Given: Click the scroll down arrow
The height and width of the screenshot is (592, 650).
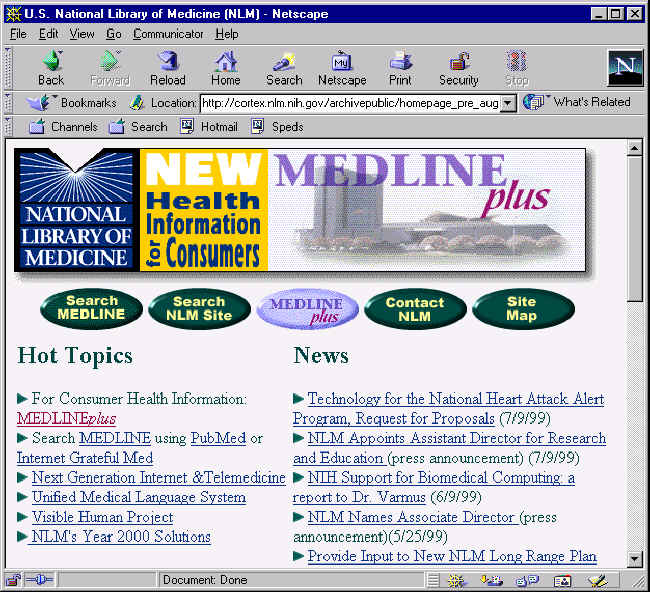Looking at the screenshot, I should pyautogui.click(x=634, y=558).
